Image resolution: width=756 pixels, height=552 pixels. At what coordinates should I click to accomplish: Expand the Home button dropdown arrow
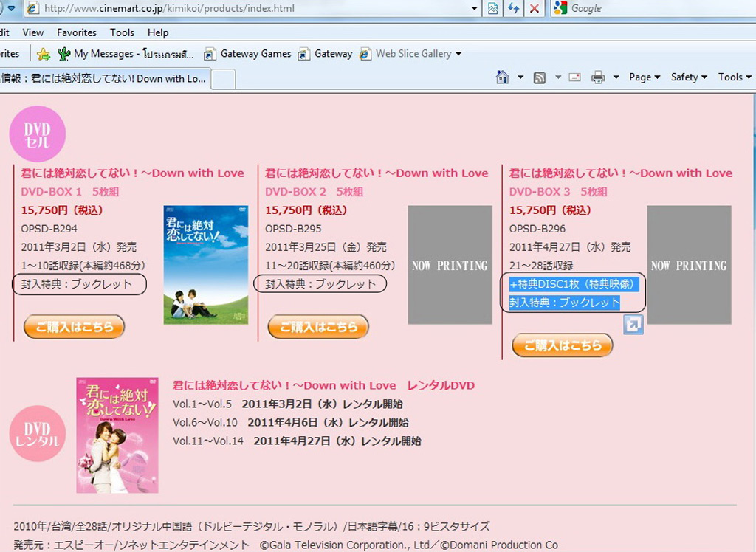coord(520,77)
